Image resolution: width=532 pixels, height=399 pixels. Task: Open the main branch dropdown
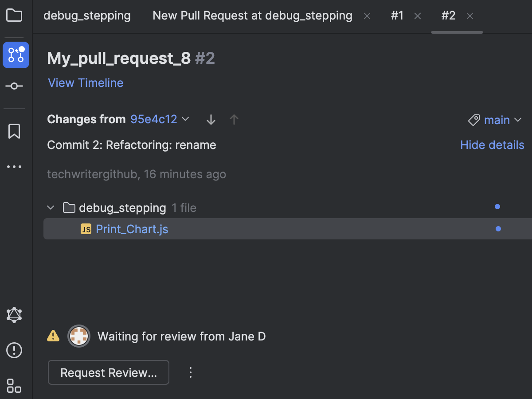497,120
